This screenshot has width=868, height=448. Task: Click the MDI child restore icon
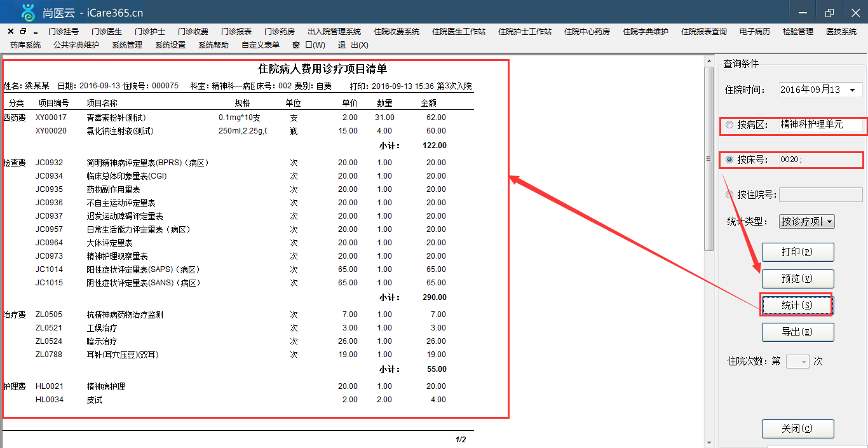click(24, 31)
